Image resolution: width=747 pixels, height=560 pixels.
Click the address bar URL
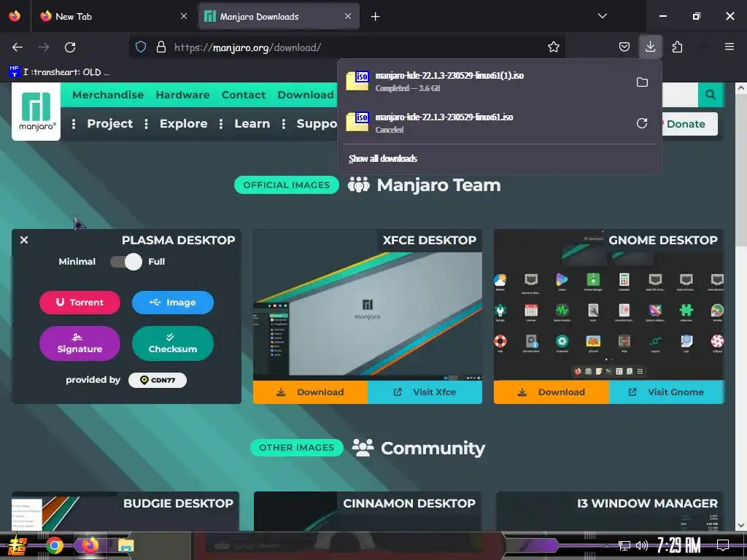tap(247, 47)
